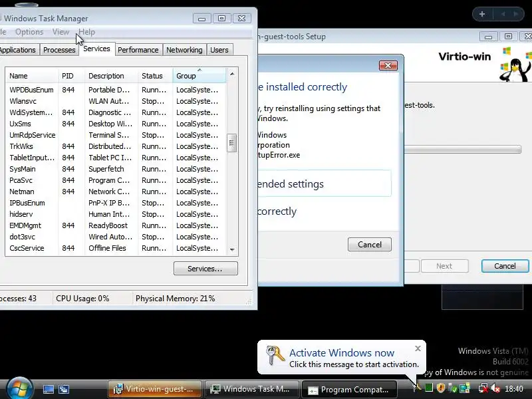This screenshot has width=532, height=399.
Task: Switch to Windows Task Manager taskbar button
Action: 252,389
